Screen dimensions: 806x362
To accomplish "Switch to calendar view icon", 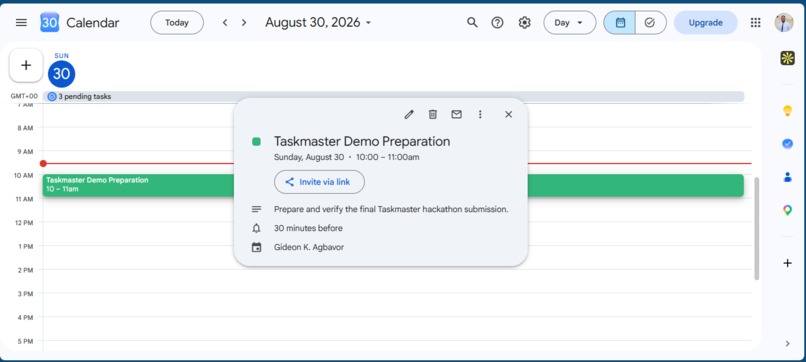I will point(620,23).
